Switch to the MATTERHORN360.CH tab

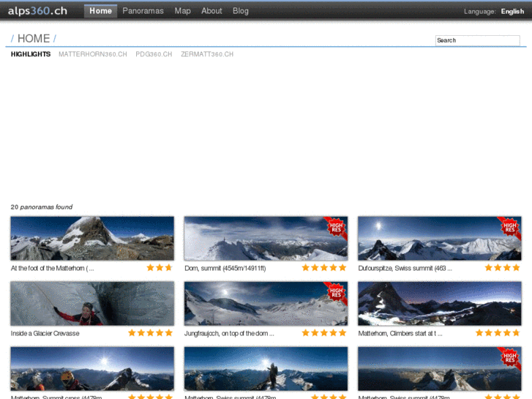point(93,54)
